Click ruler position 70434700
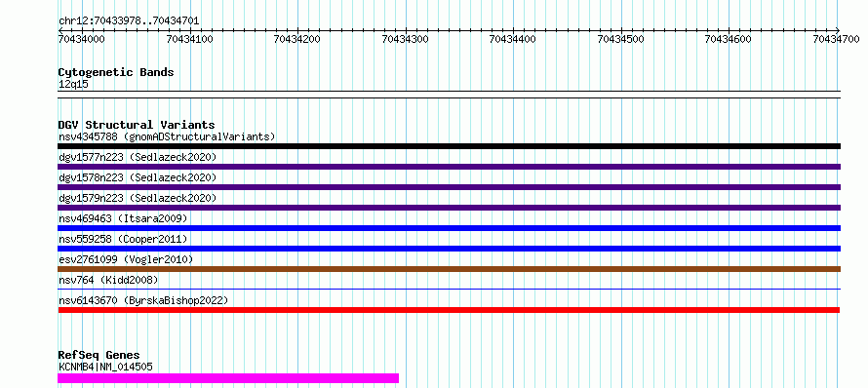This screenshot has height=388, width=868. (x=837, y=39)
